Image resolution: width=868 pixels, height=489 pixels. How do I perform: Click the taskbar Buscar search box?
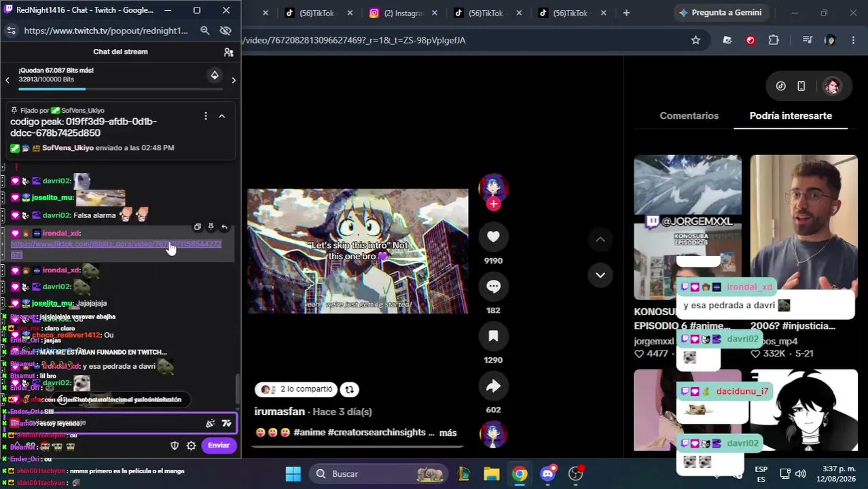(x=379, y=474)
